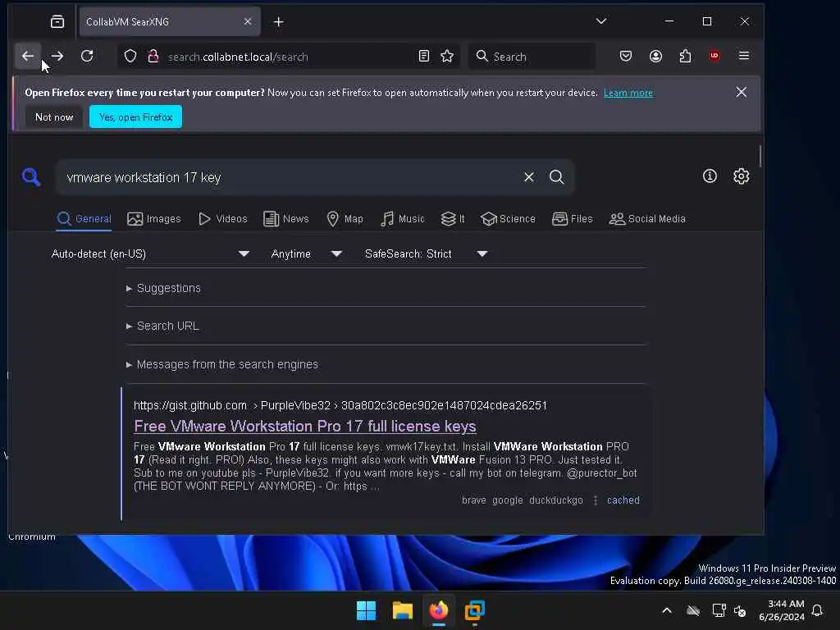The image size is (840, 630).
Task: Dismiss the Firefox startup notification bar
Action: click(741, 92)
